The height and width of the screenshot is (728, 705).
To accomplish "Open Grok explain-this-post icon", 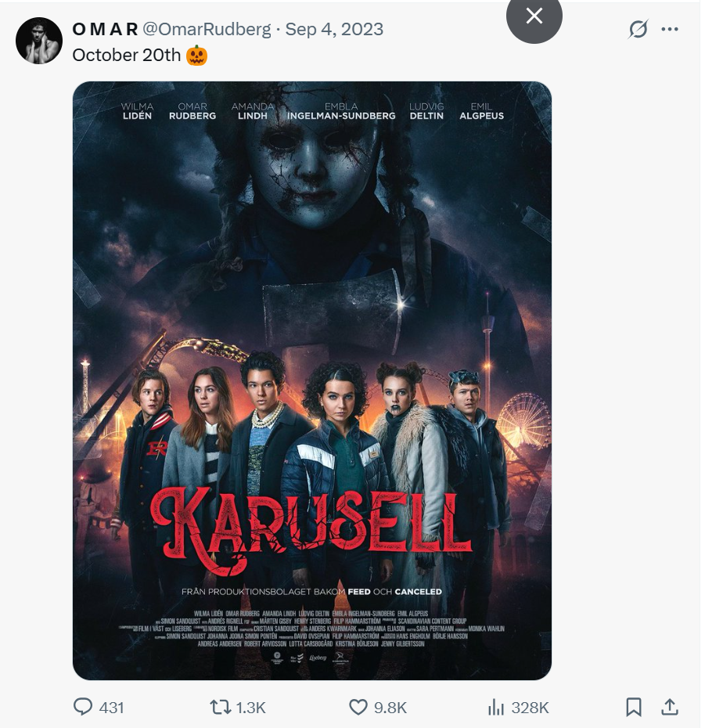I will 638,29.
